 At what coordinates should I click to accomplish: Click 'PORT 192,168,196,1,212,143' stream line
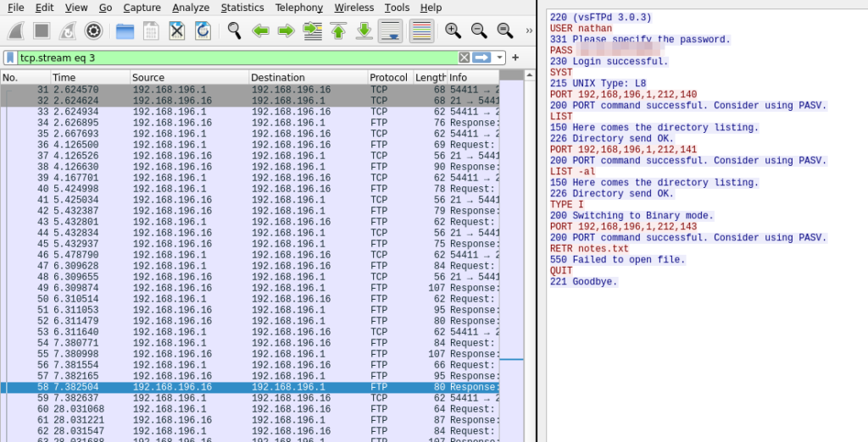(623, 227)
